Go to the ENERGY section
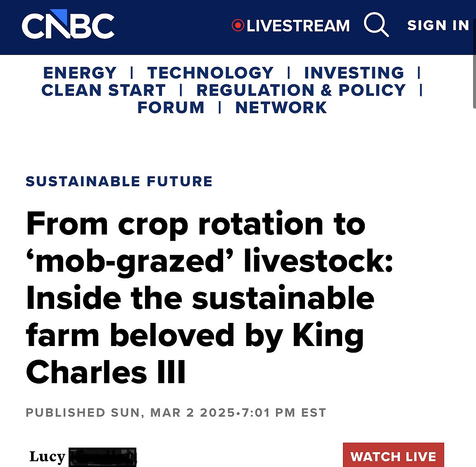This screenshot has width=476, height=467. point(80,73)
